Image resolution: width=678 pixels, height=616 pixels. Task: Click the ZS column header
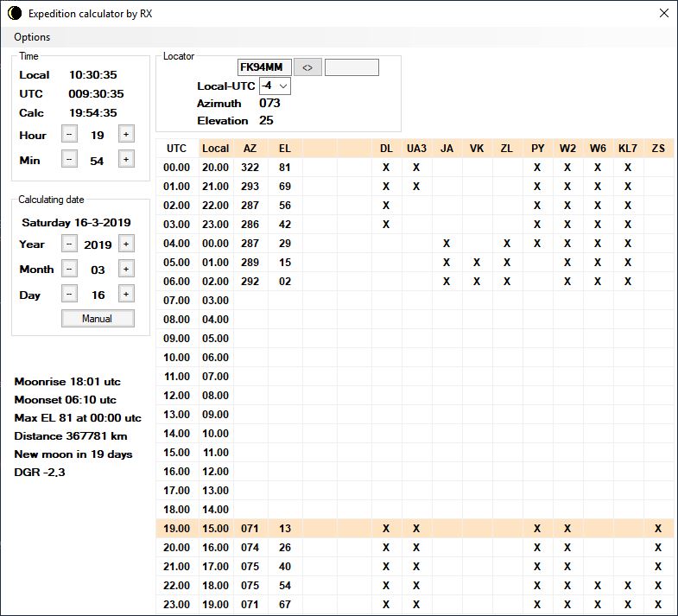pyautogui.click(x=658, y=149)
